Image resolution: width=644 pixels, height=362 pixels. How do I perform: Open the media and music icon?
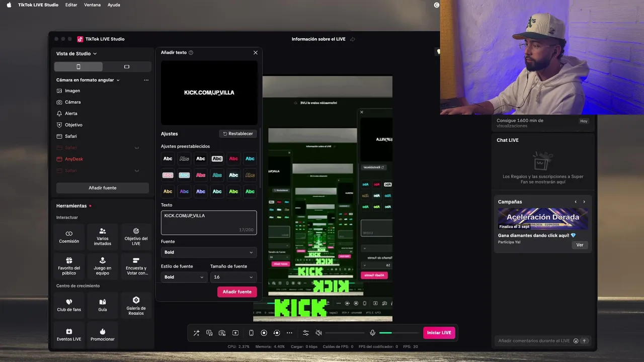(209, 333)
